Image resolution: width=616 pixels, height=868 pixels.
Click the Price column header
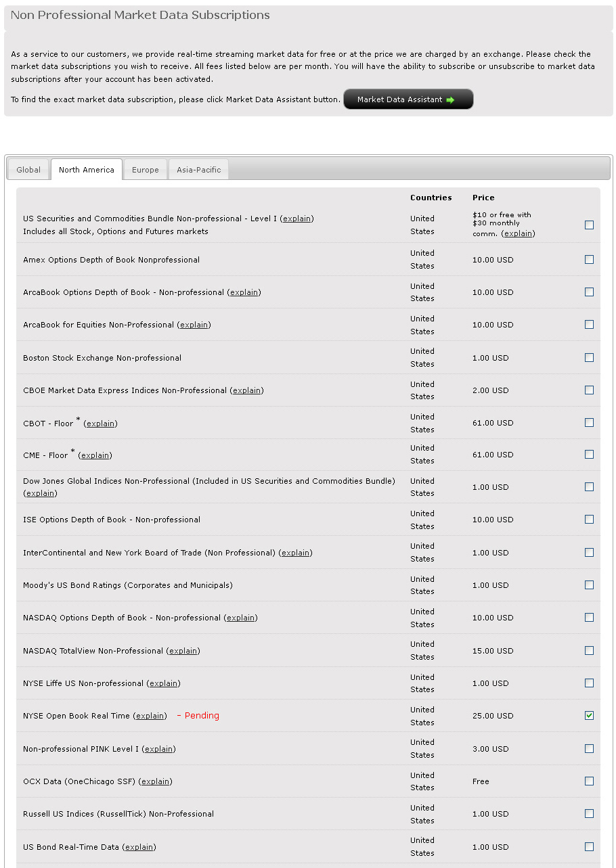tap(483, 198)
